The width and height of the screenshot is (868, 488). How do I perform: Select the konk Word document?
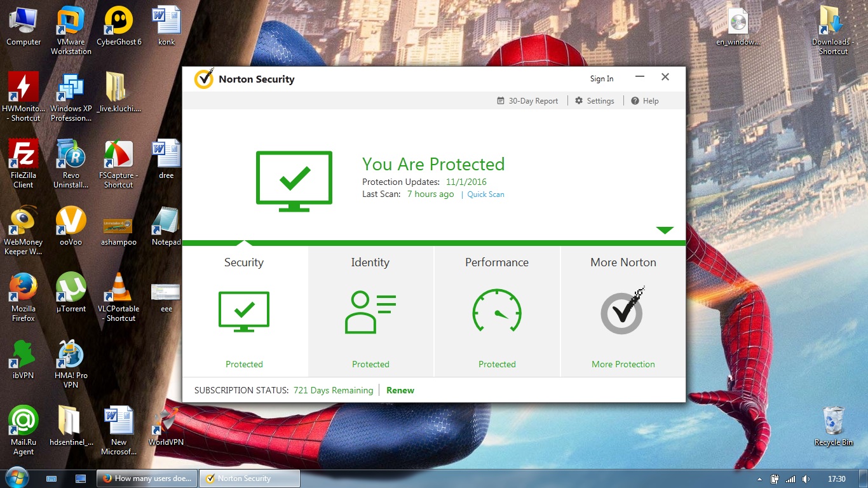pos(166,27)
